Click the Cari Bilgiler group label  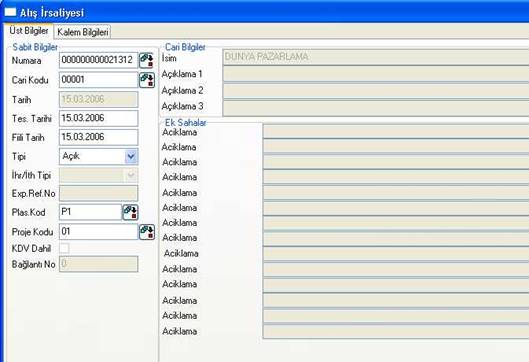pyautogui.click(x=185, y=47)
